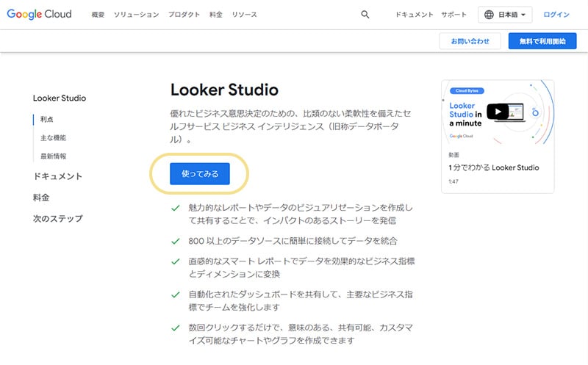This screenshot has height=365, width=588.
Task: Play the Looker Studio video
Action: pyautogui.click(x=498, y=112)
